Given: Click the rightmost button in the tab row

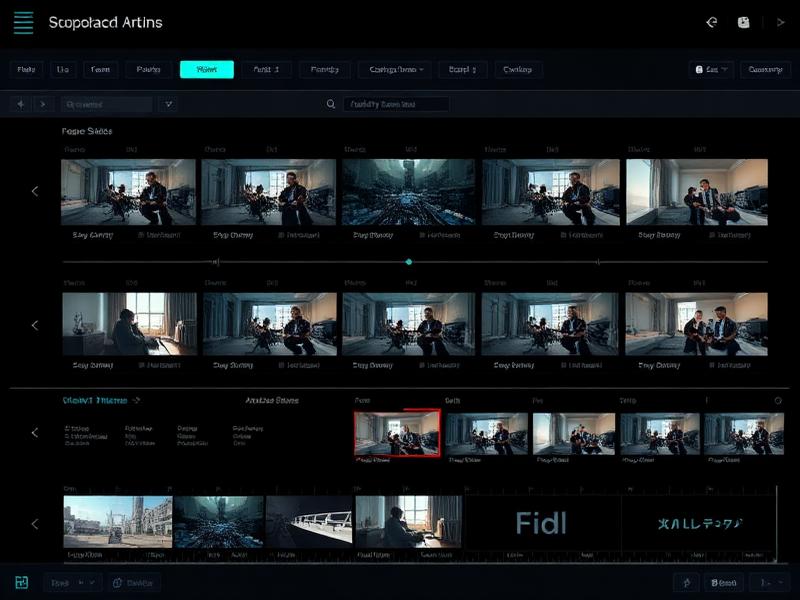Looking at the screenshot, I should pyautogui.click(x=765, y=69).
